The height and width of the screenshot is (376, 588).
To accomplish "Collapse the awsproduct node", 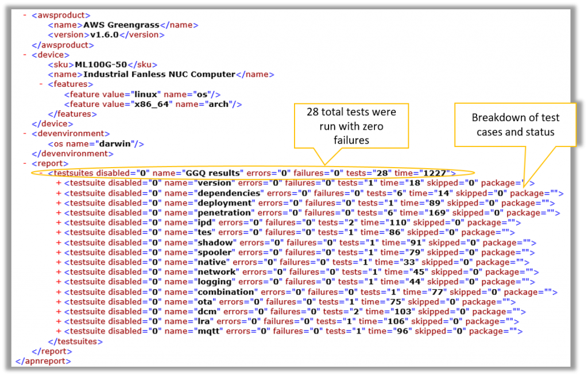I will coord(25,15).
